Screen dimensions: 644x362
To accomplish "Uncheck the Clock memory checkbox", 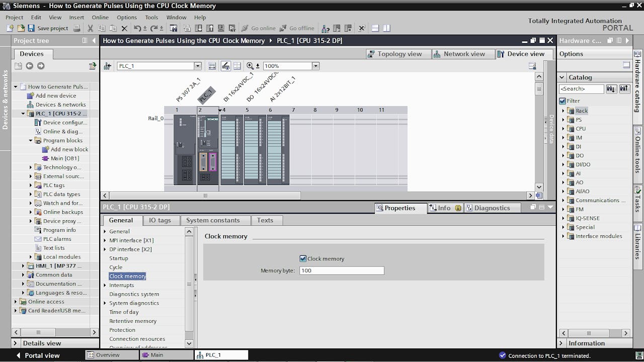I will pyautogui.click(x=303, y=258).
